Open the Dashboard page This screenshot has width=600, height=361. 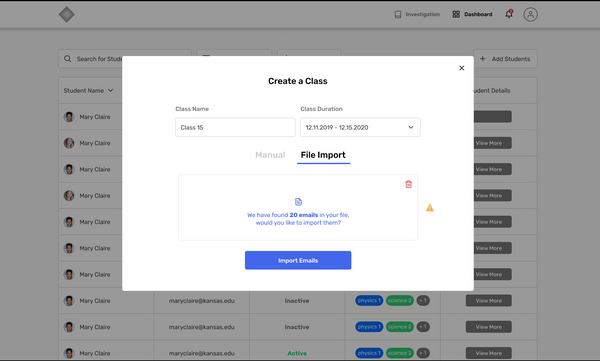coord(472,15)
